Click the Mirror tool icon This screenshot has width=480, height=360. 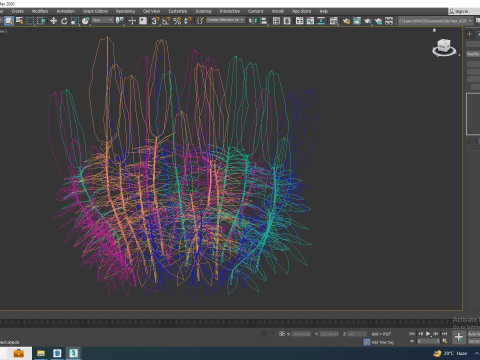coord(253,21)
